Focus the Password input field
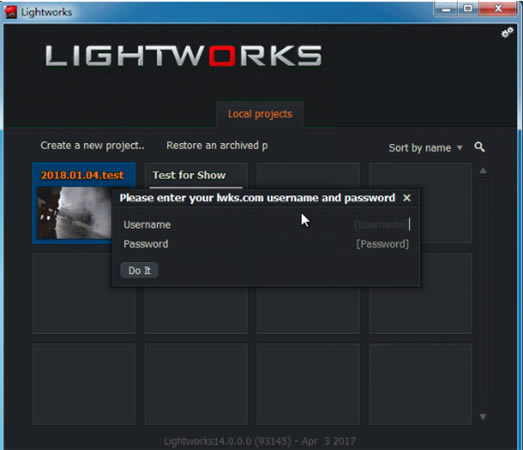The image size is (523, 450). pos(382,244)
